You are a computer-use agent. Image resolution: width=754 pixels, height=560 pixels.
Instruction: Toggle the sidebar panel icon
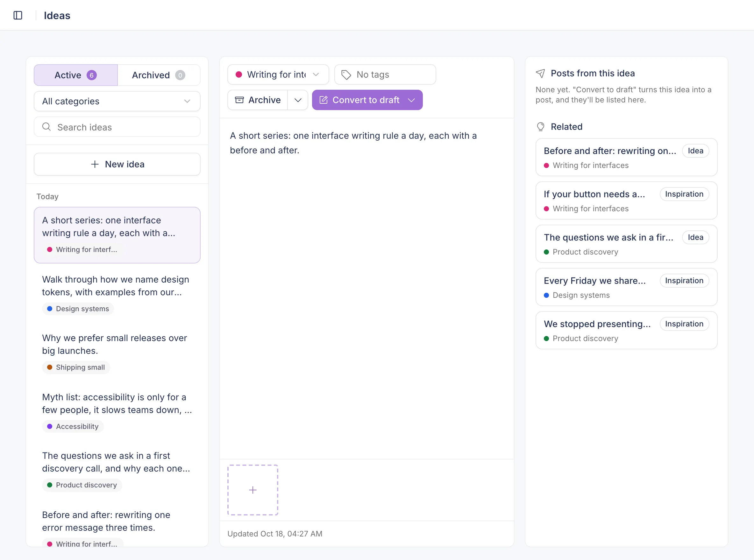[x=18, y=15]
